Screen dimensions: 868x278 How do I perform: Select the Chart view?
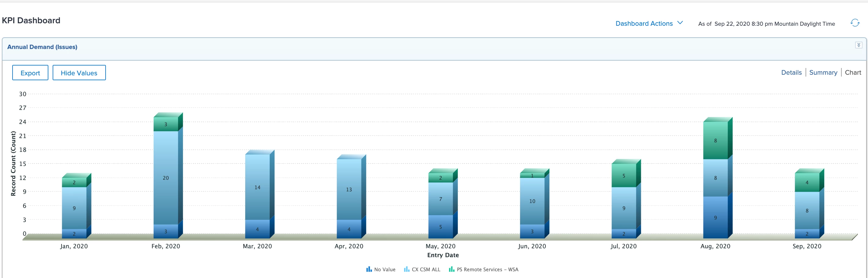[x=852, y=73]
